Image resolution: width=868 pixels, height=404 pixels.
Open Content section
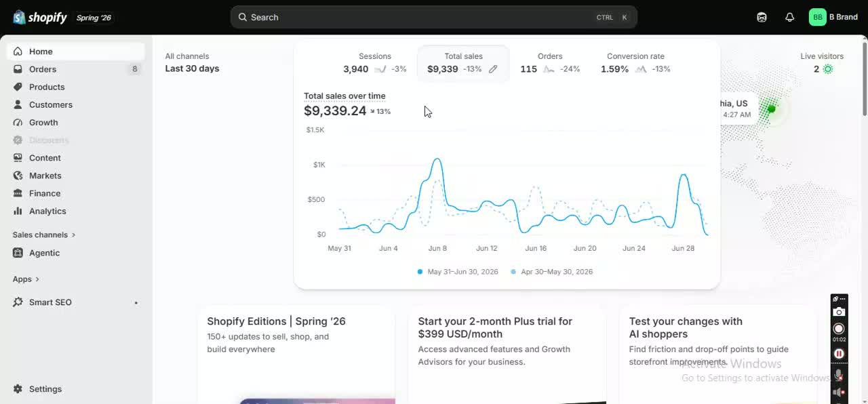click(x=76, y=158)
